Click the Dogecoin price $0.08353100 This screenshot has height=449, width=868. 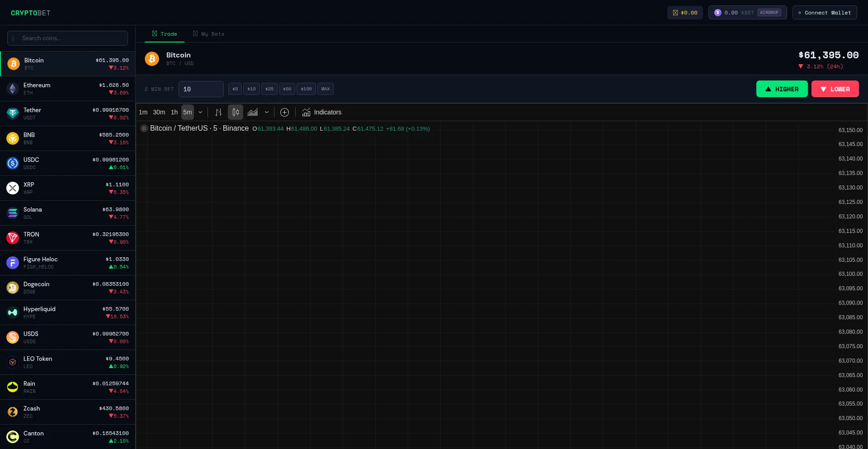[x=111, y=284]
